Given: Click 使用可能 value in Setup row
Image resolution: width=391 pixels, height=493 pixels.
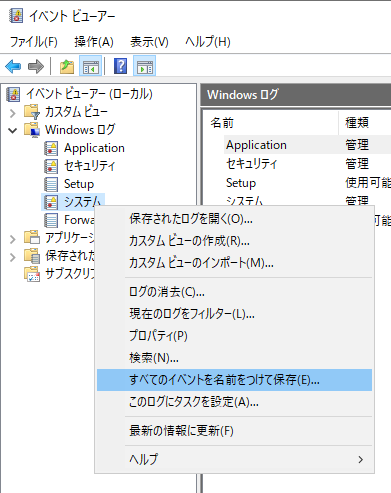Looking at the screenshot, I should (x=368, y=183).
